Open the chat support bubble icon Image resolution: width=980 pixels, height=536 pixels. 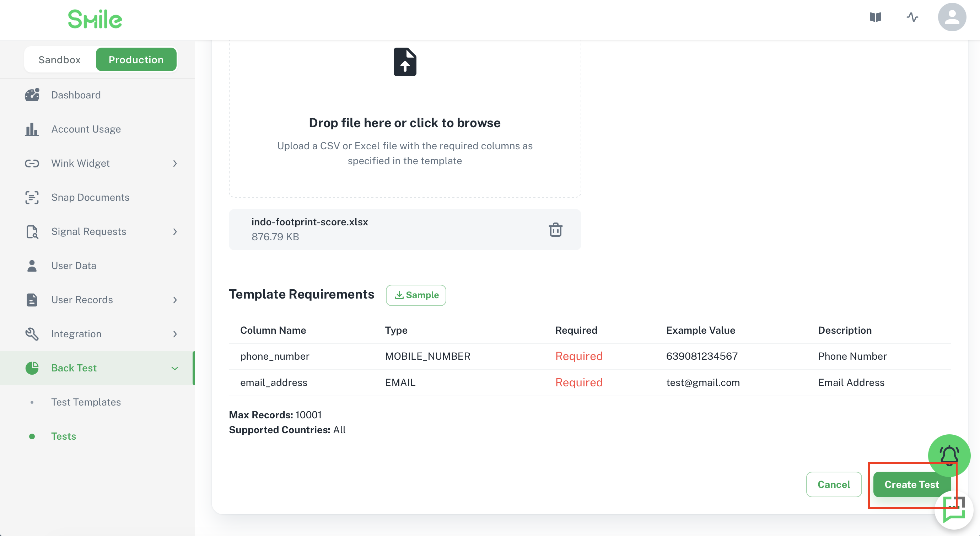pos(954,509)
